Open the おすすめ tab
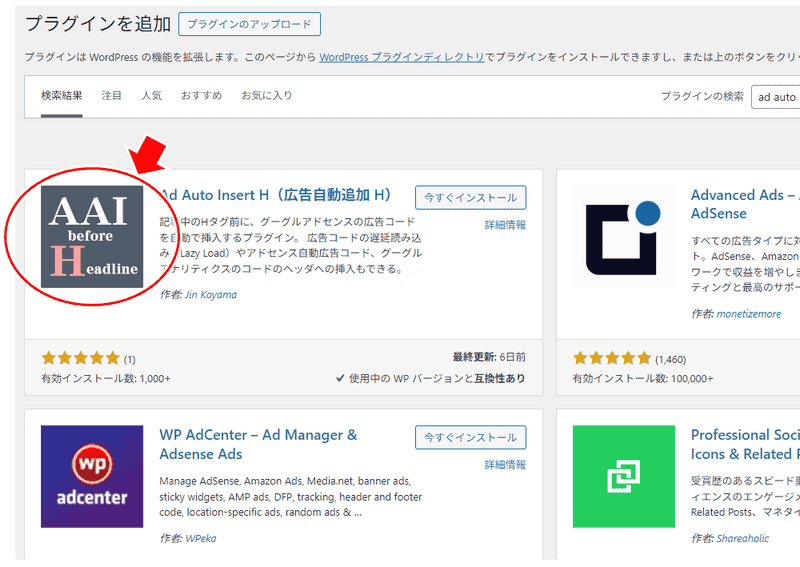This screenshot has width=800, height=567. click(x=202, y=95)
